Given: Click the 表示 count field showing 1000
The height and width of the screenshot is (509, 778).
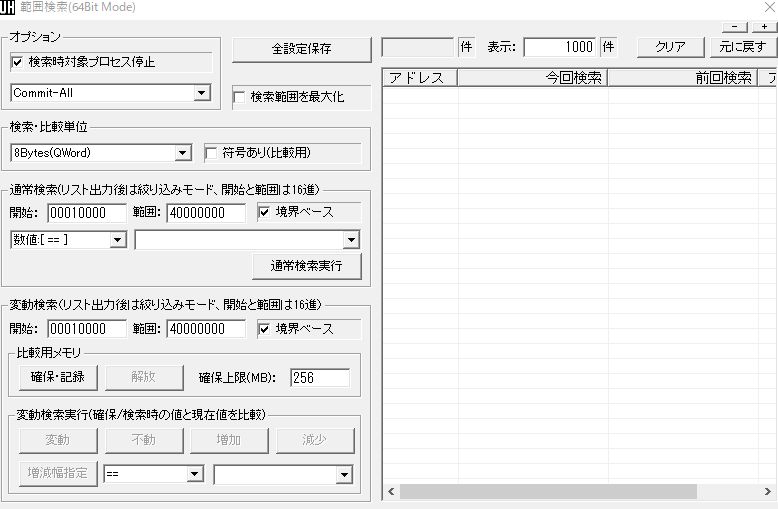Looking at the screenshot, I should point(560,48).
